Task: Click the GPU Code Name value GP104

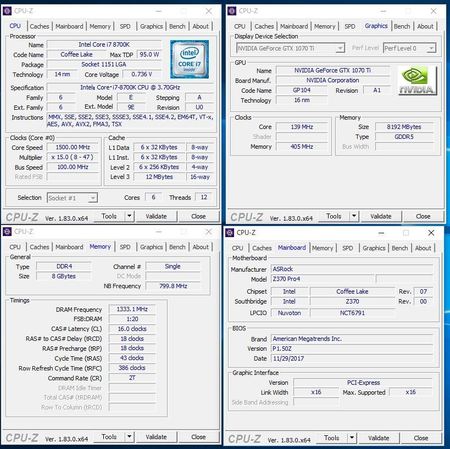Action: point(302,90)
